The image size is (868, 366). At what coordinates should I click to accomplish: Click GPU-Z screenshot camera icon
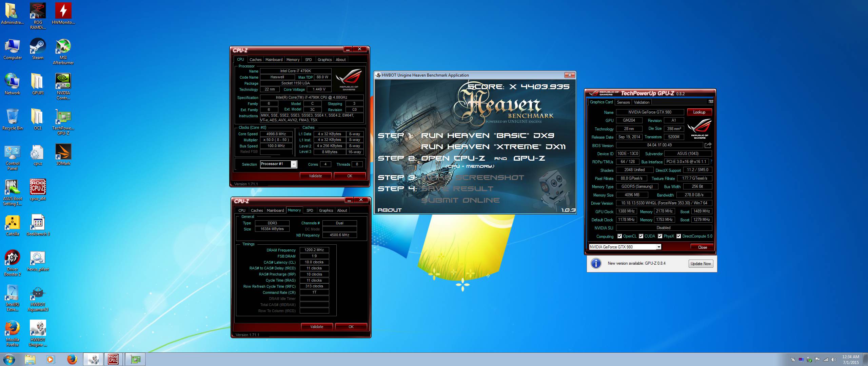pyautogui.click(x=711, y=102)
